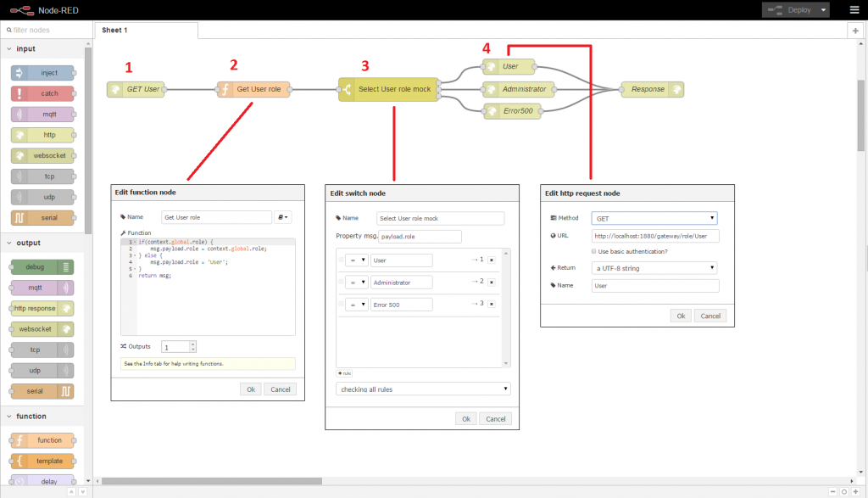This screenshot has width=868, height=498.
Task: Click the add new sheet plus icon
Action: pos(855,30)
